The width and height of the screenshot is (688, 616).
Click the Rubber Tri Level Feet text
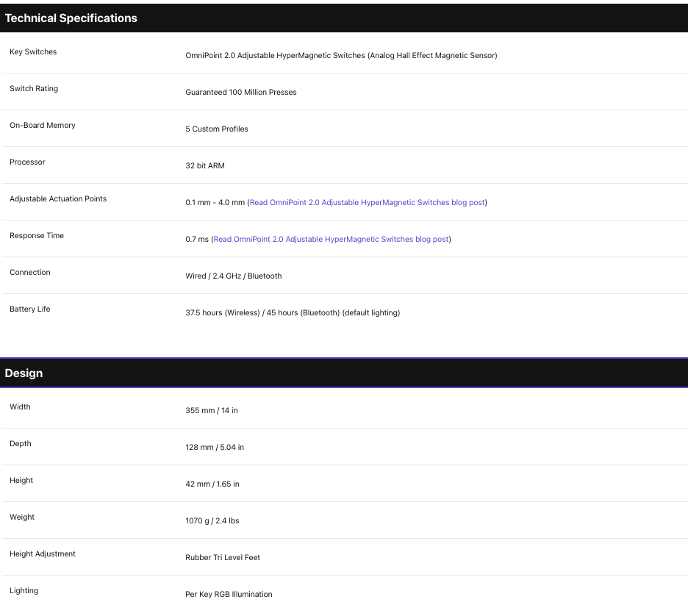coord(223,558)
